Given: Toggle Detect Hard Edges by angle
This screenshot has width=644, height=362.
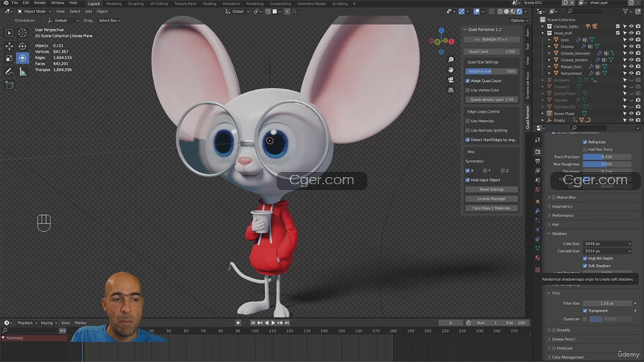Looking at the screenshot, I should tap(468, 140).
